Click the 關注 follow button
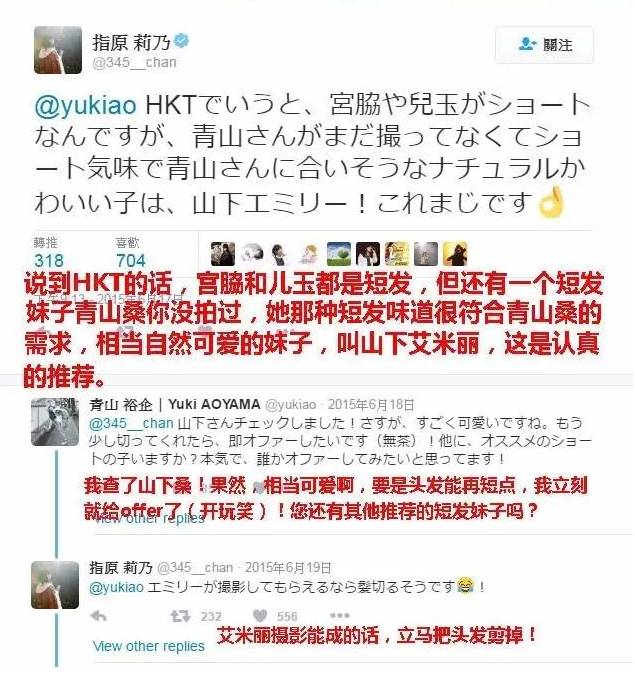 544,45
